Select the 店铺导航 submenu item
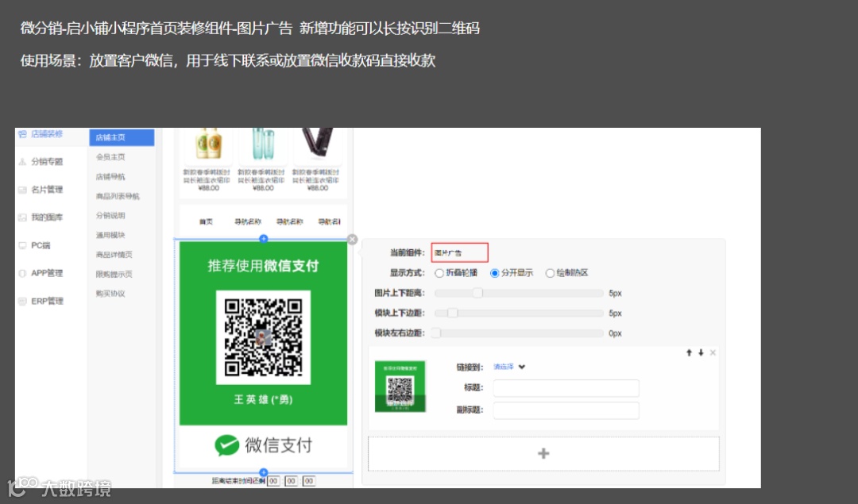The image size is (858, 504). coord(110,176)
